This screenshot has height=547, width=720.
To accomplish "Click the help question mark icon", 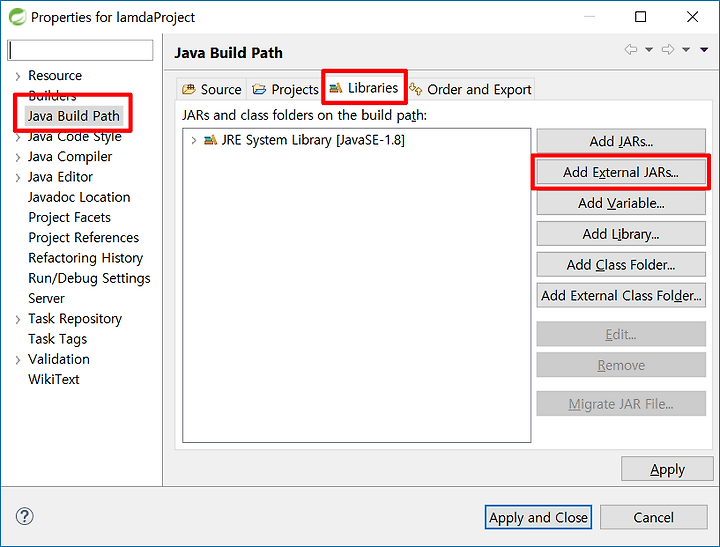I will tap(24, 516).
